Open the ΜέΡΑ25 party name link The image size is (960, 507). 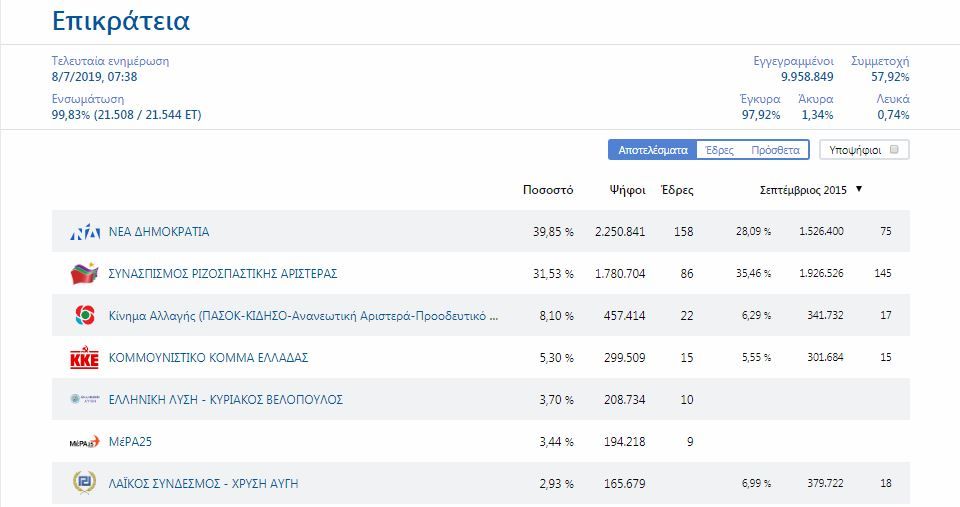130,441
